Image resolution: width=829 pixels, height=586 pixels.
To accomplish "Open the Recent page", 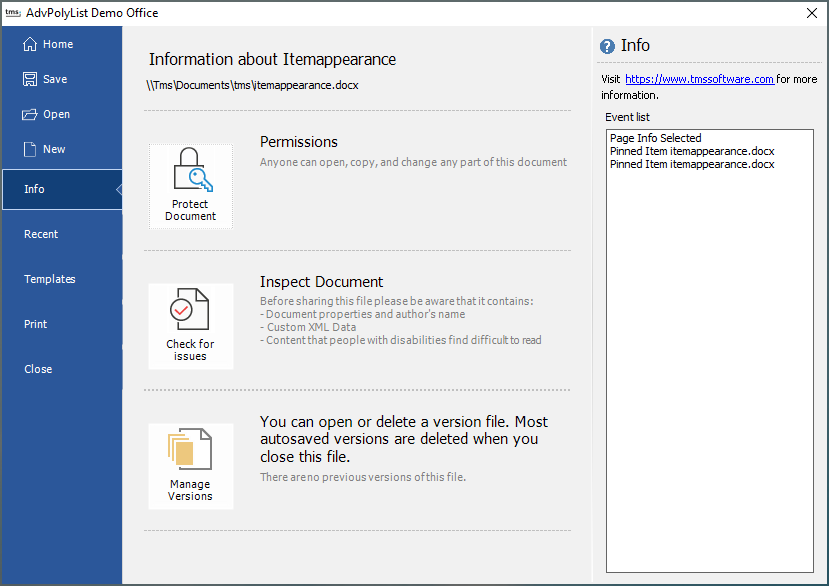I will [41, 234].
